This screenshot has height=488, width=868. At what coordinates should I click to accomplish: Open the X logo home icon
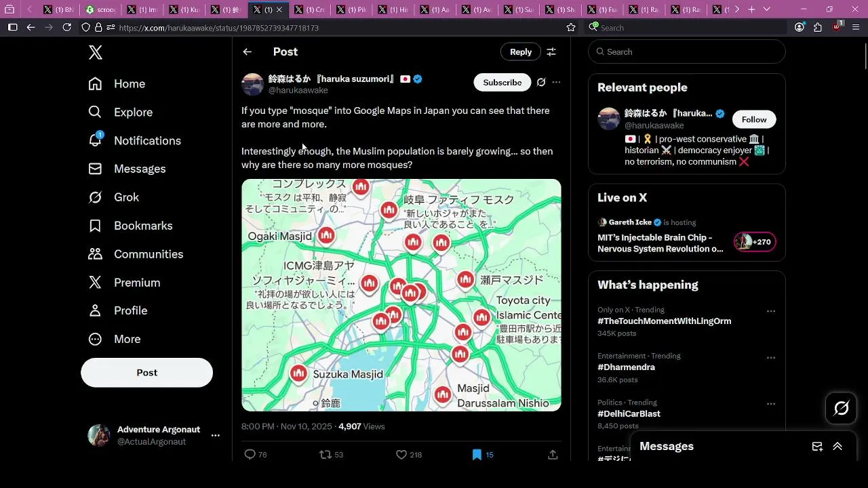96,52
